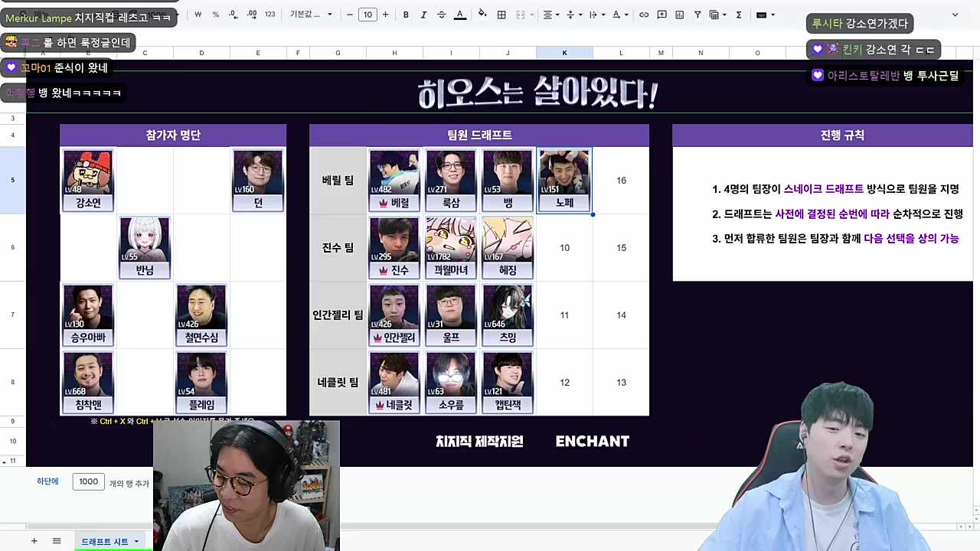Click the 룩삼 draft card
Viewport: 980px width, 551px height.
tap(451, 181)
